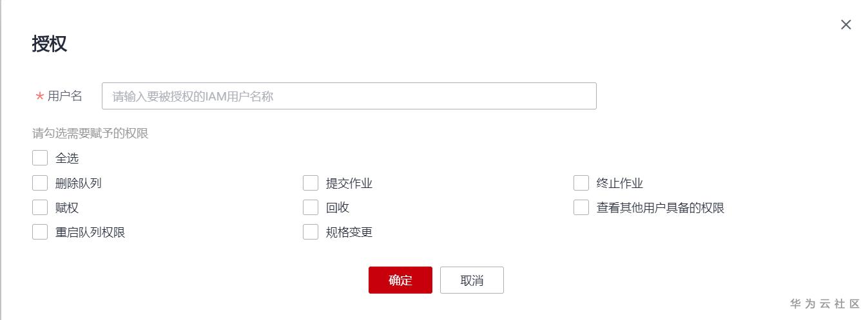Toggle the 赋权 checkbox
Screen dimensions: 868x320
40,207
